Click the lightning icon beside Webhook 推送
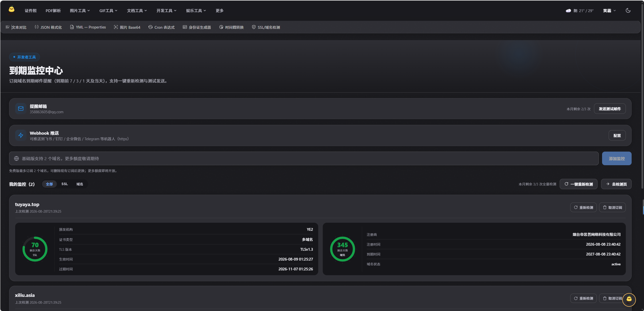 point(21,135)
